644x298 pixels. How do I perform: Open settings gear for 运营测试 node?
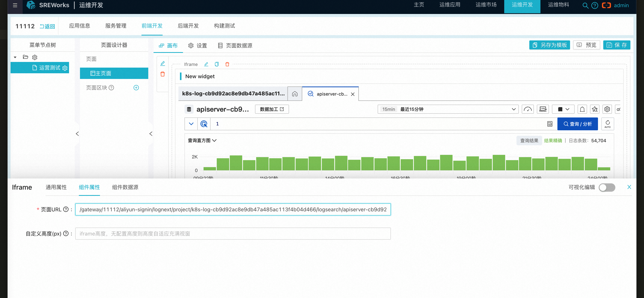[x=65, y=68]
